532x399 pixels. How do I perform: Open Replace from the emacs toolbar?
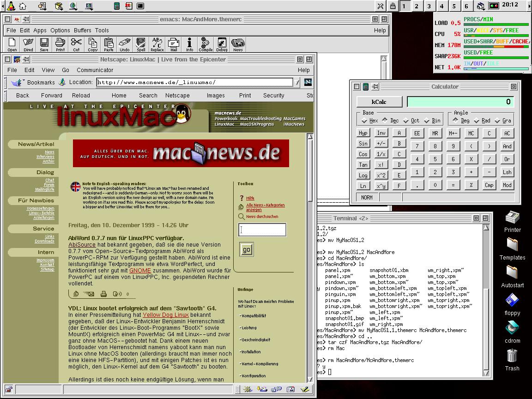pos(157,44)
